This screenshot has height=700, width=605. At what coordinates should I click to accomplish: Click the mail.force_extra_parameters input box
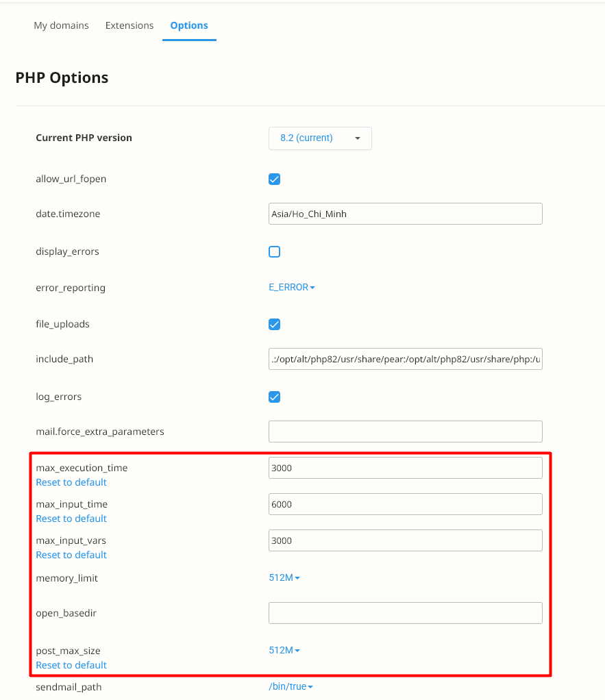tap(405, 432)
